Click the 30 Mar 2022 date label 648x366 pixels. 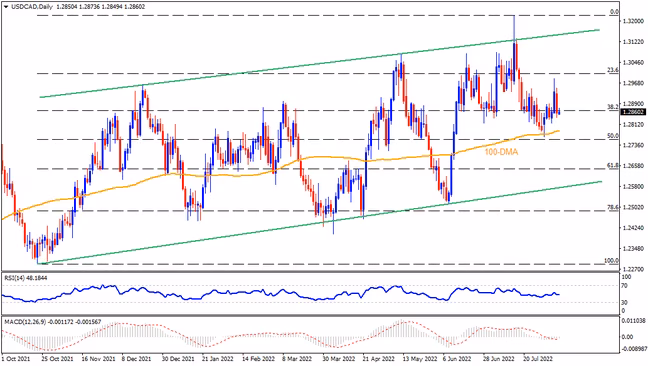point(338,358)
